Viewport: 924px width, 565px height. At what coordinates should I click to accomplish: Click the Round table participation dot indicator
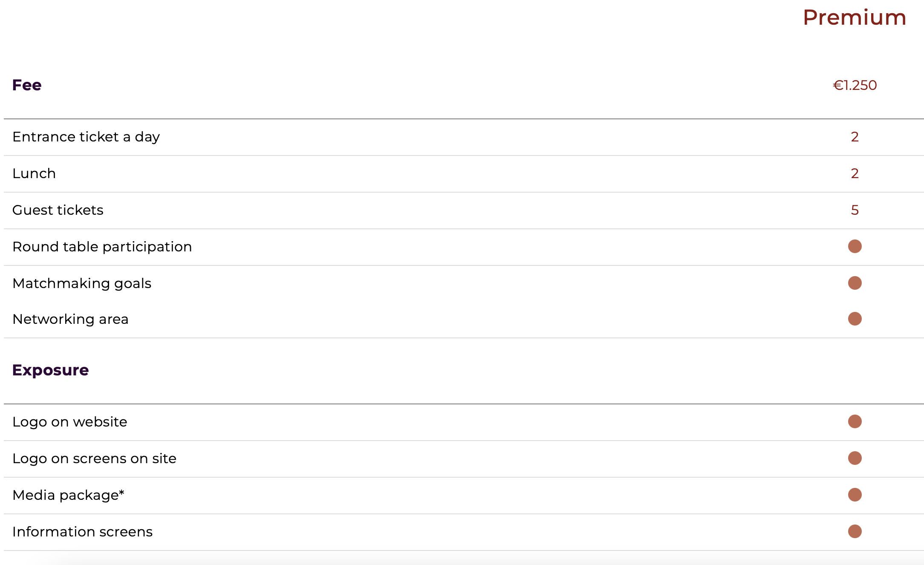855,246
